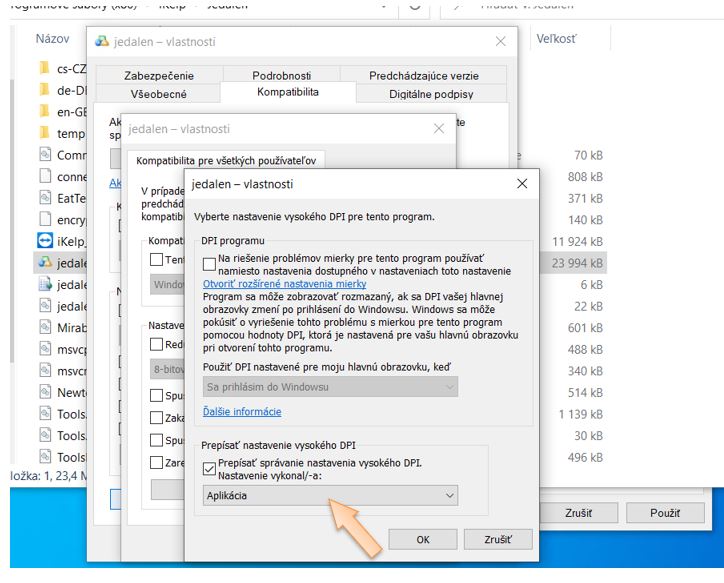Open the 8-bitov color mode dropdown
The image size is (724, 583).
point(166,367)
